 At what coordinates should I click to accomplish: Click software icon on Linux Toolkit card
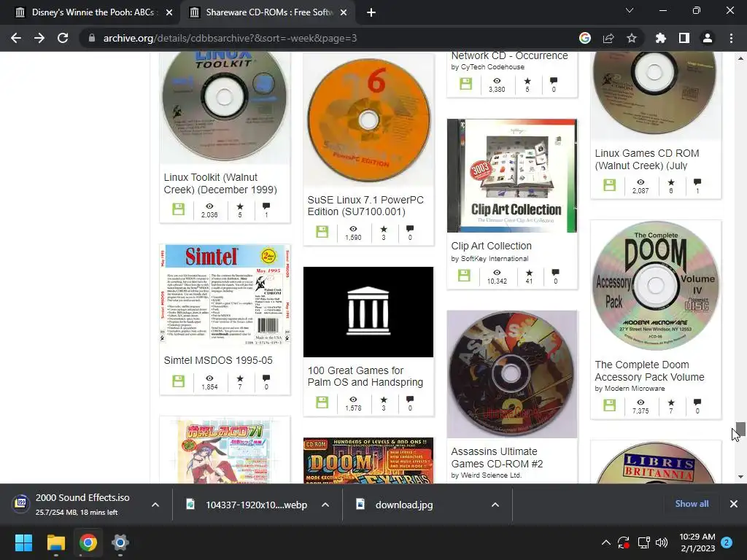[x=178, y=209]
